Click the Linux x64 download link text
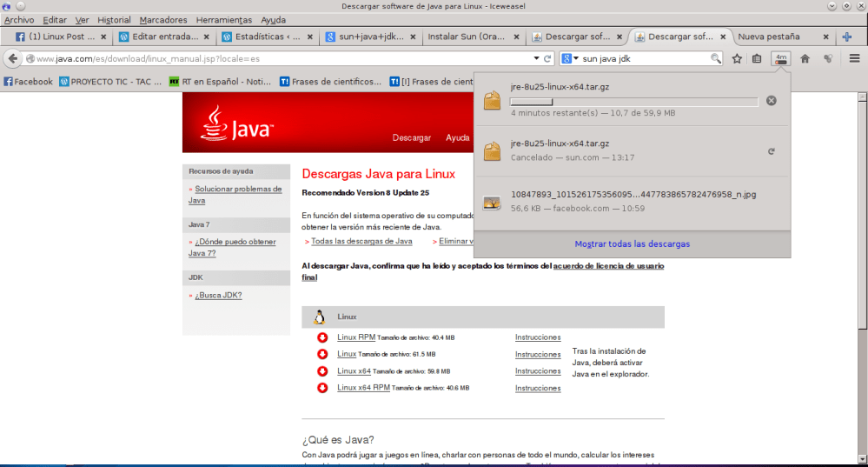Viewport: 868px width, 467px height. point(354,371)
